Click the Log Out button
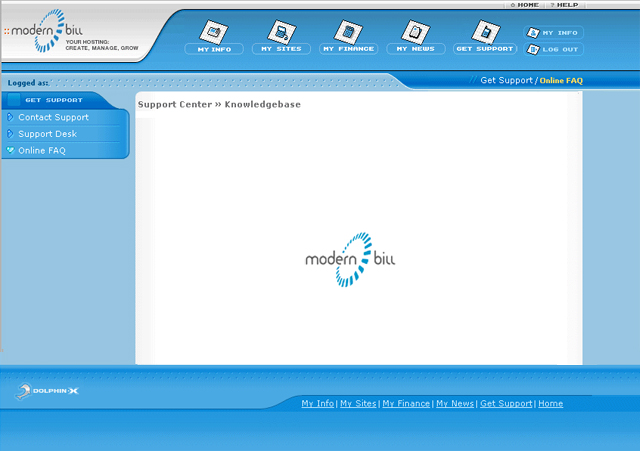This screenshot has width=640, height=451. pyautogui.click(x=553, y=49)
